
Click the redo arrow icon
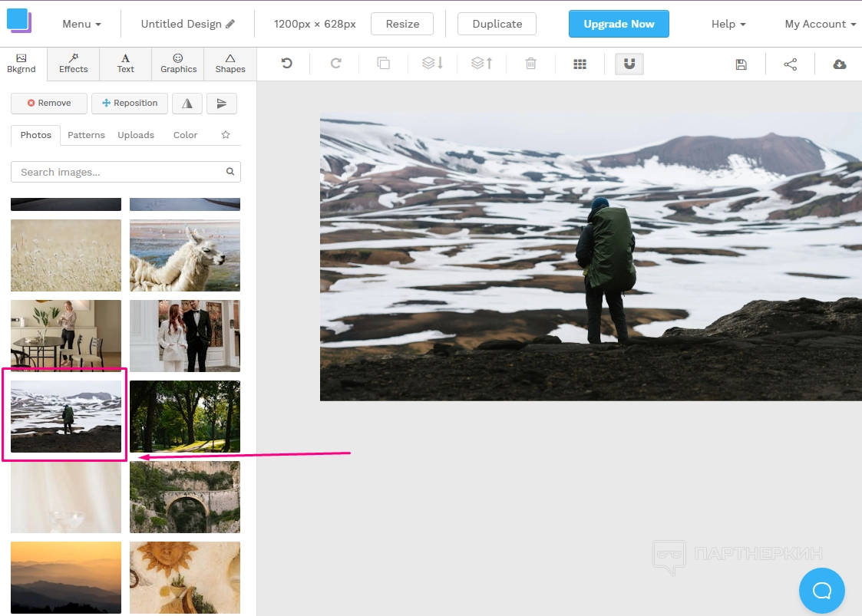(335, 64)
